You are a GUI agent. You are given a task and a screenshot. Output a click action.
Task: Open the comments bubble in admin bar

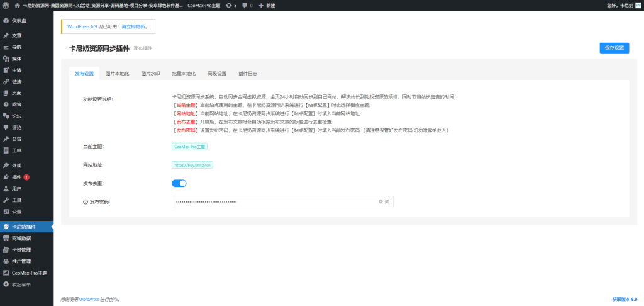pos(247,5)
